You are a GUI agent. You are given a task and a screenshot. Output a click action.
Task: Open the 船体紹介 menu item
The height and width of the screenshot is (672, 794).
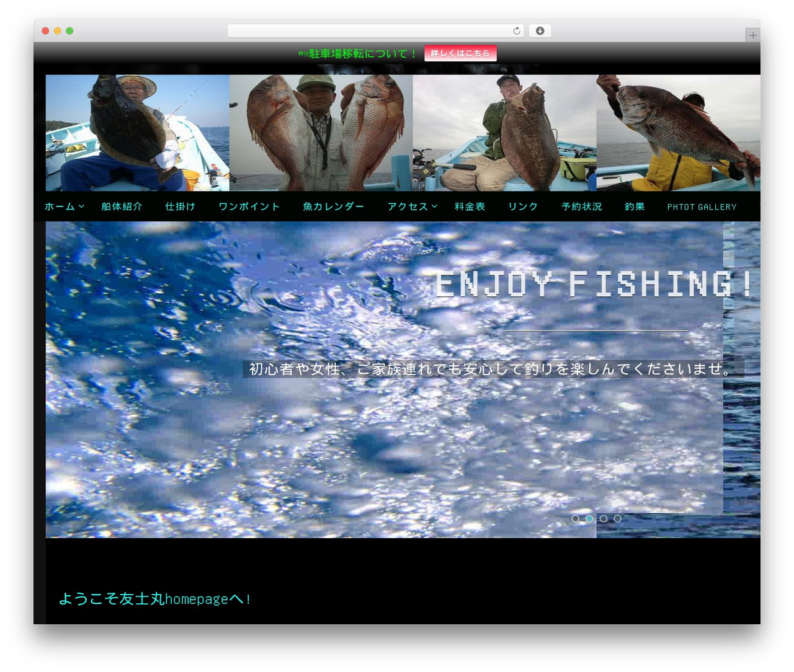point(122,206)
